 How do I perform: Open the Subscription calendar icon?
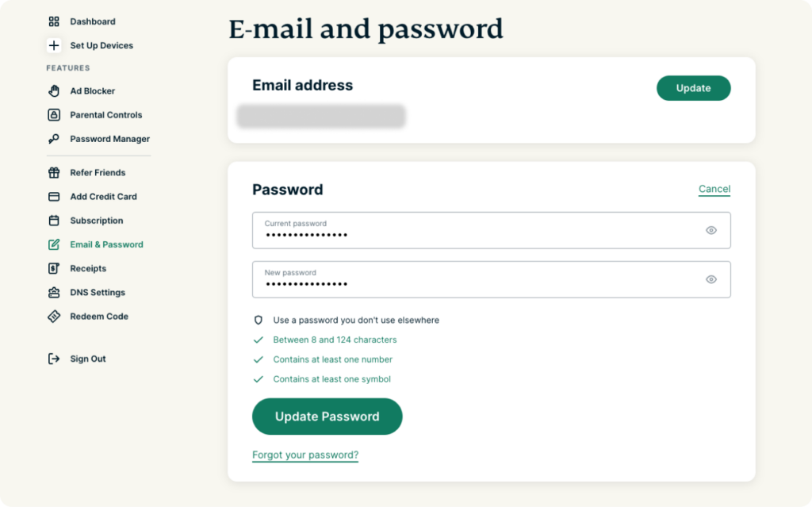coord(52,220)
